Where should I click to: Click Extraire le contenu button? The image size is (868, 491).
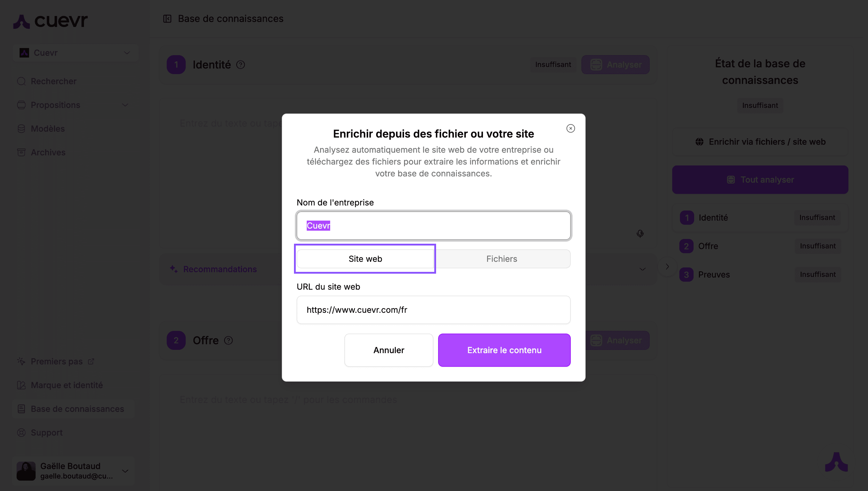click(504, 350)
